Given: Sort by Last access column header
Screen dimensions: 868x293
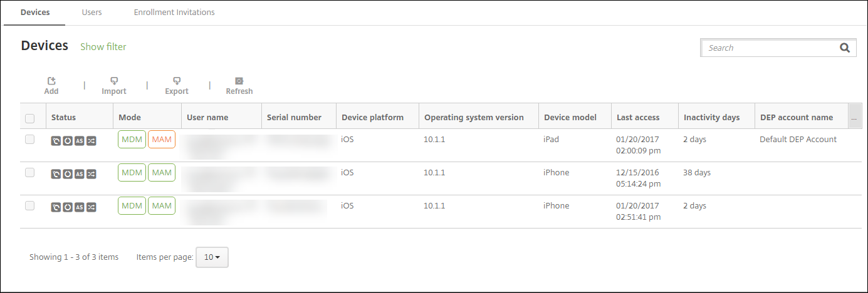Looking at the screenshot, I should 638,117.
